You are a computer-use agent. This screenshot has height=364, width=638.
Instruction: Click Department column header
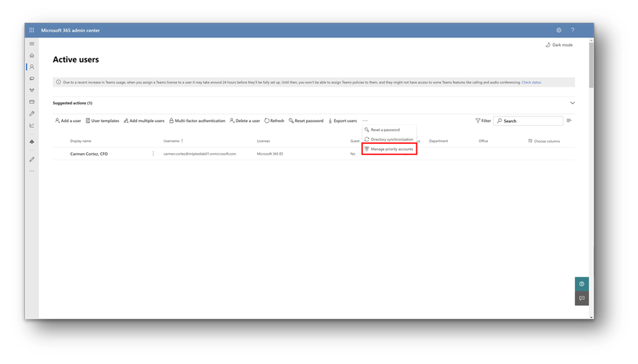[438, 141]
